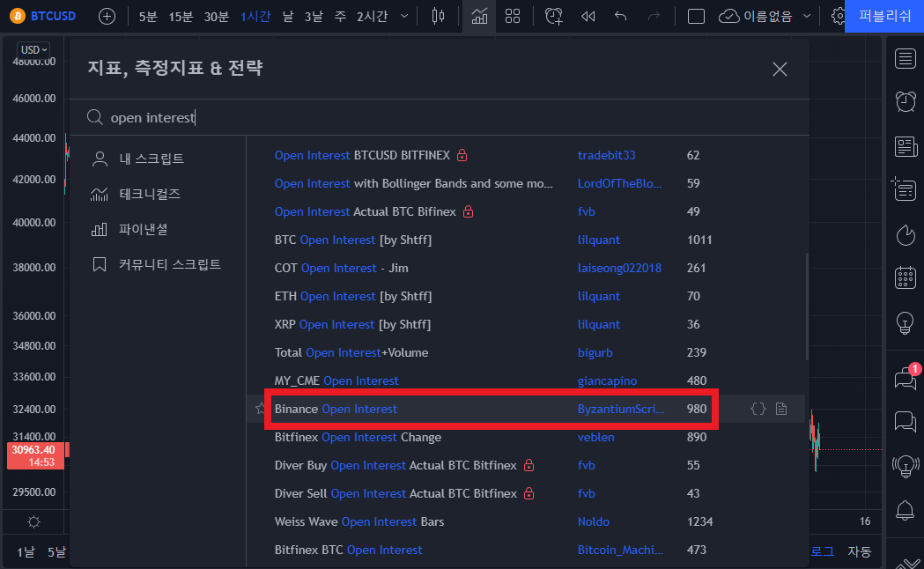Select the 5분 timeframe

coord(148,16)
